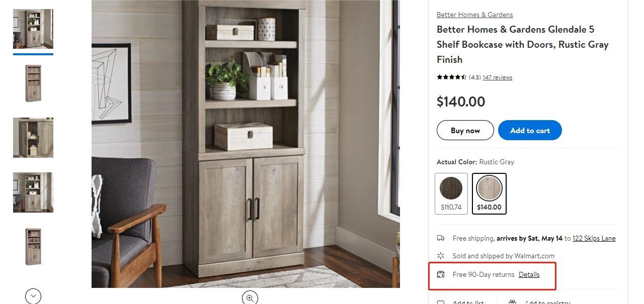Click the gift icon for Add to registry
The image size is (644, 304).
pos(512,302)
